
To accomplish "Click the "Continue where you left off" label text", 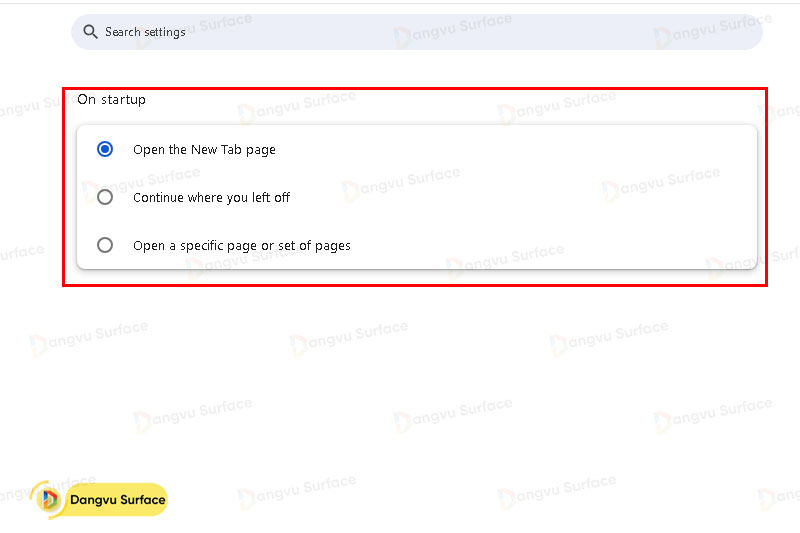I will 211,198.
